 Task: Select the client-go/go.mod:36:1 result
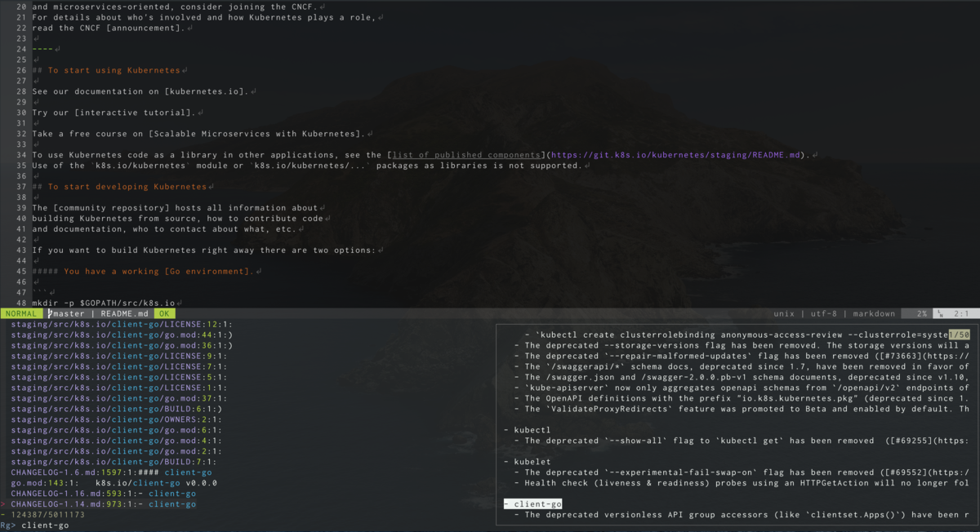coord(122,345)
